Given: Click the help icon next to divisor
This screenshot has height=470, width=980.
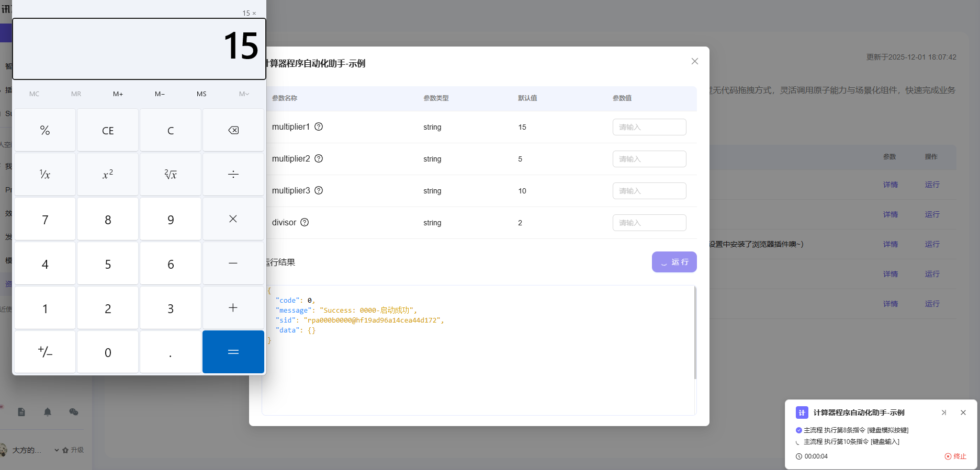Looking at the screenshot, I should tap(305, 222).
